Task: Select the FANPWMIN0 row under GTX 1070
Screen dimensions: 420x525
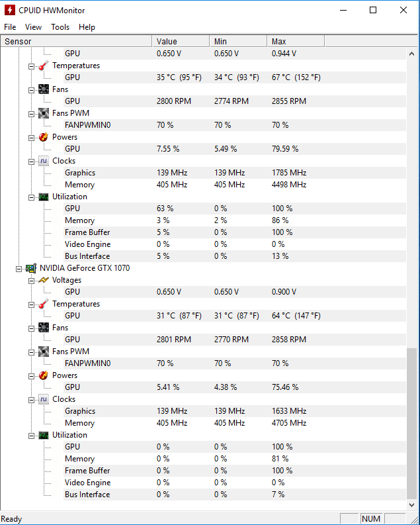Action: [x=87, y=363]
